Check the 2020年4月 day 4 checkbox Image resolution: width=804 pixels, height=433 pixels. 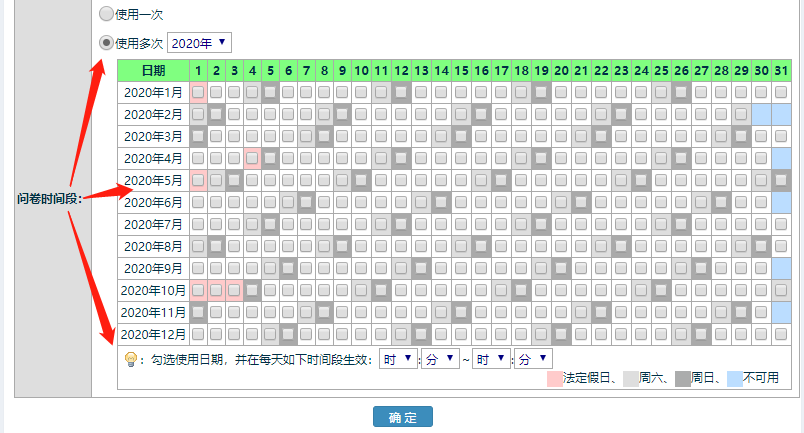pyautogui.click(x=252, y=158)
